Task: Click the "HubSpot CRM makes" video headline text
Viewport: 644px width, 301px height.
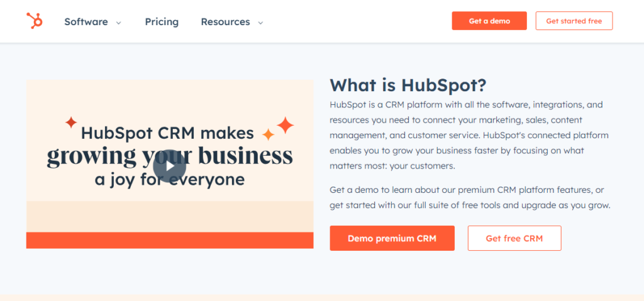Action: [167, 133]
